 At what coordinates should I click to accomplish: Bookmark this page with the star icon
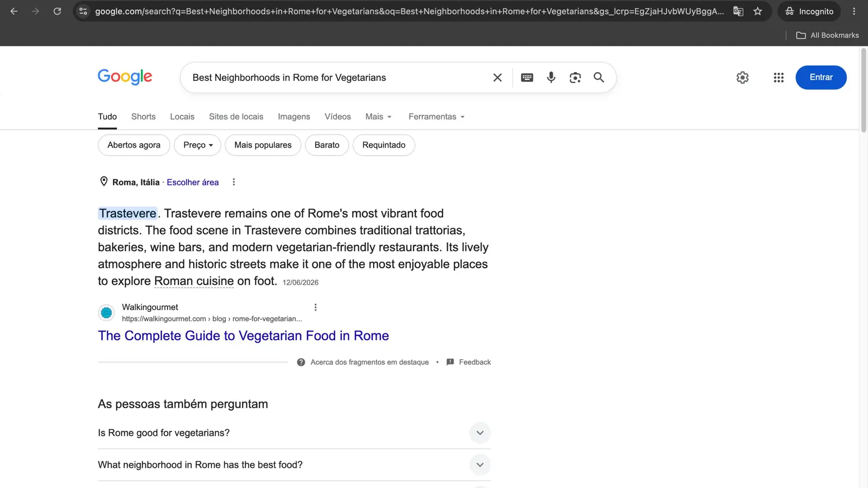pos(758,11)
